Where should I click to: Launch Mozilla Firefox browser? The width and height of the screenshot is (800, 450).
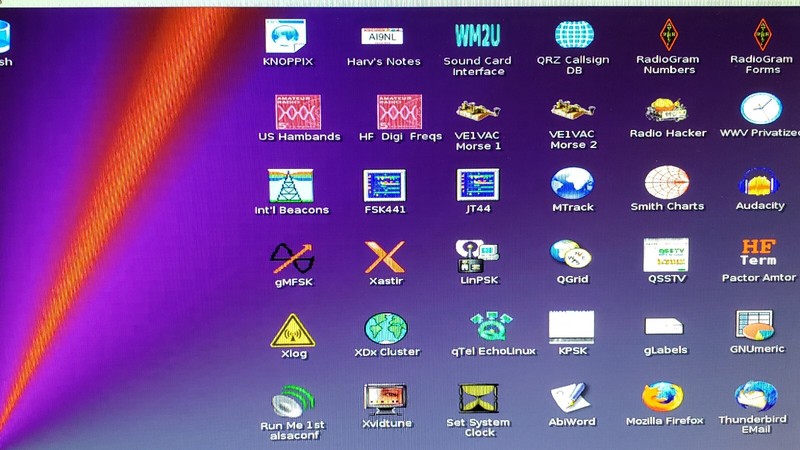click(663, 397)
